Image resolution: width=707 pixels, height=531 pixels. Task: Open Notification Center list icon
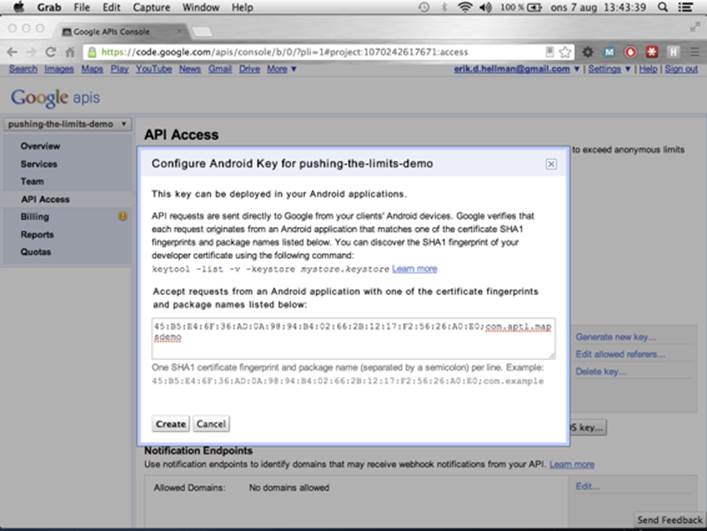click(686, 7)
